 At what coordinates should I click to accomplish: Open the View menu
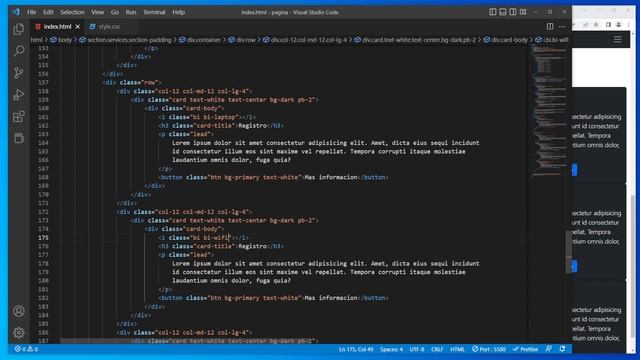coord(98,12)
